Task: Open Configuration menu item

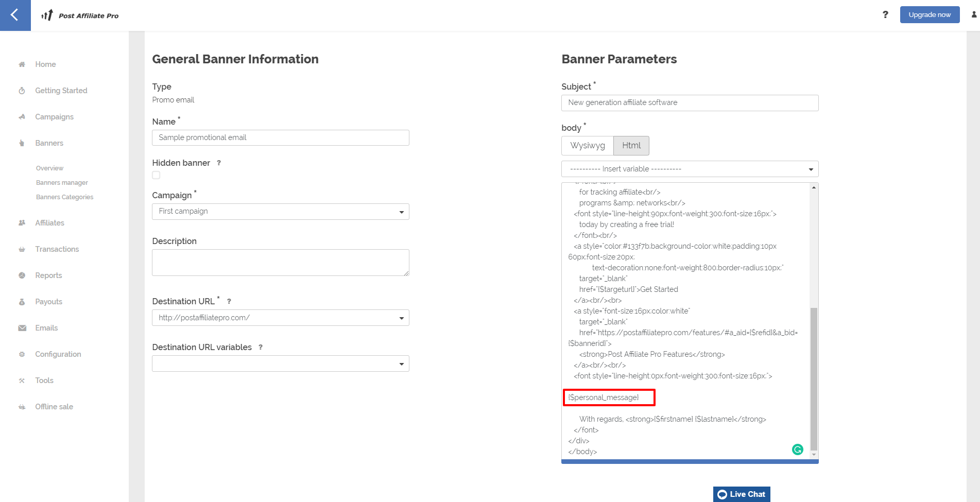Action: point(58,354)
